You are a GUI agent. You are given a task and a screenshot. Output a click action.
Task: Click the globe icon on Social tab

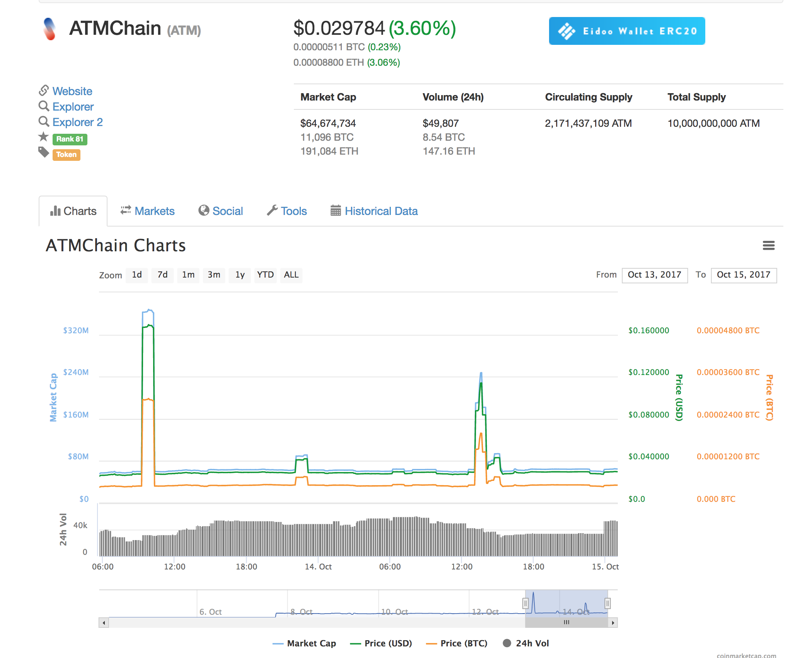[204, 210]
